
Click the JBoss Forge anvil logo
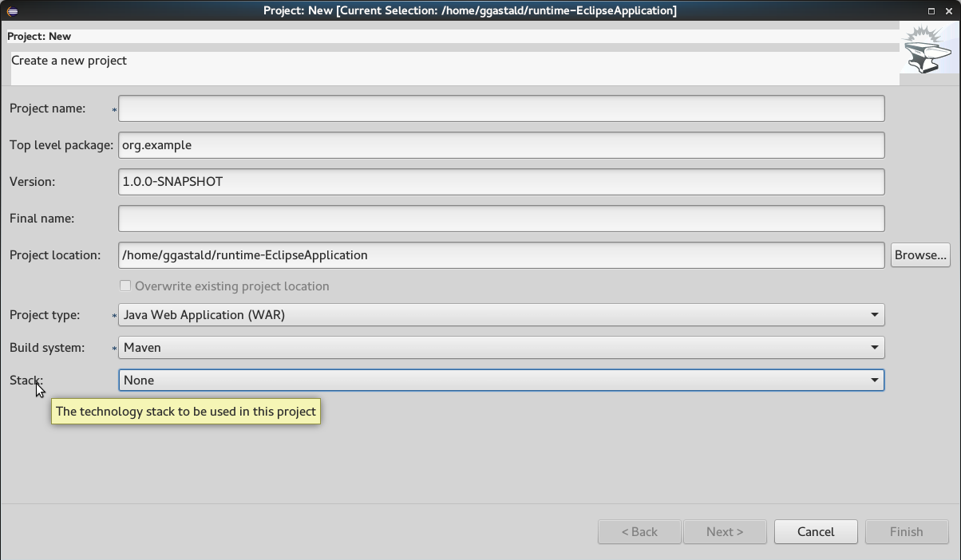click(929, 50)
